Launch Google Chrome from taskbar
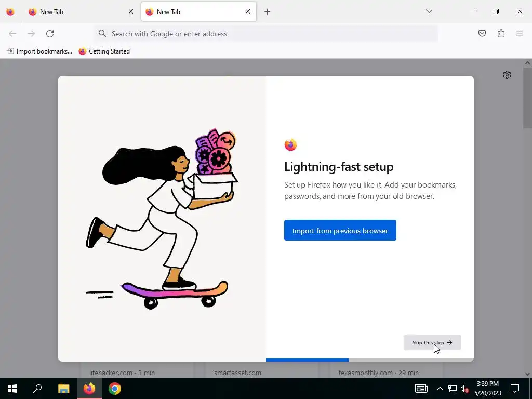This screenshot has width=532, height=399. pos(115,389)
